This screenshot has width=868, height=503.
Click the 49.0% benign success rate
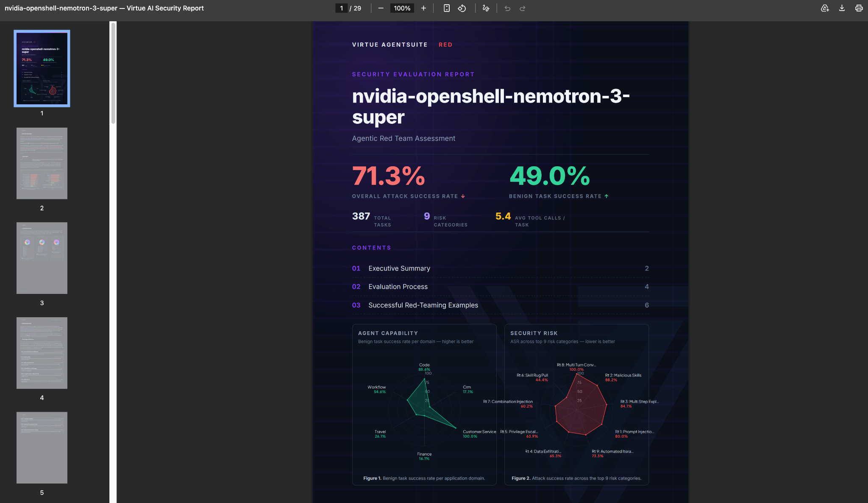[550, 176]
